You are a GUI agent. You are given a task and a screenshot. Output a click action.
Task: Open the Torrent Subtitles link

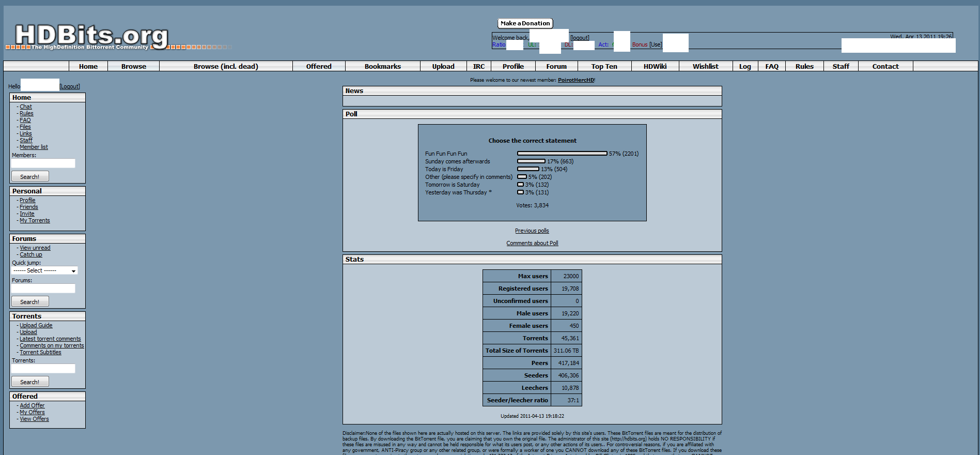(x=40, y=352)
